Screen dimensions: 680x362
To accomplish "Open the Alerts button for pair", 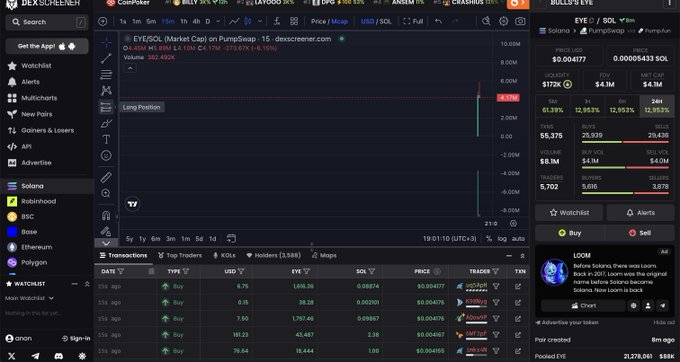I will [x=640, y=213].
